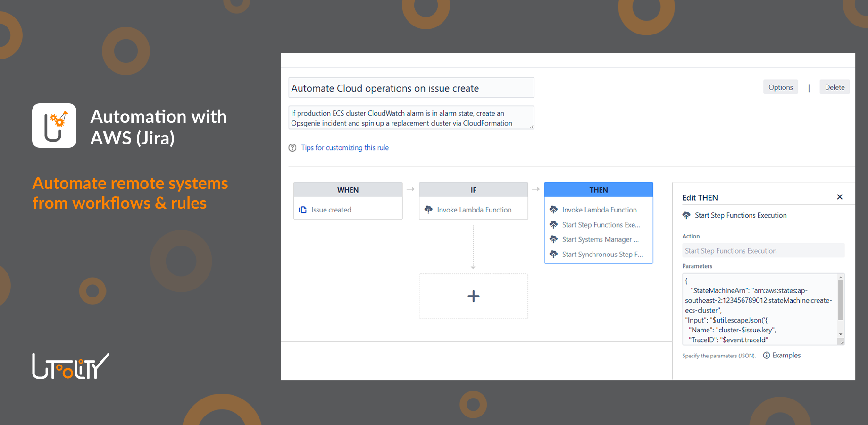Edit the rule name input field
The image size is (868, 425).
coord(411,88)
